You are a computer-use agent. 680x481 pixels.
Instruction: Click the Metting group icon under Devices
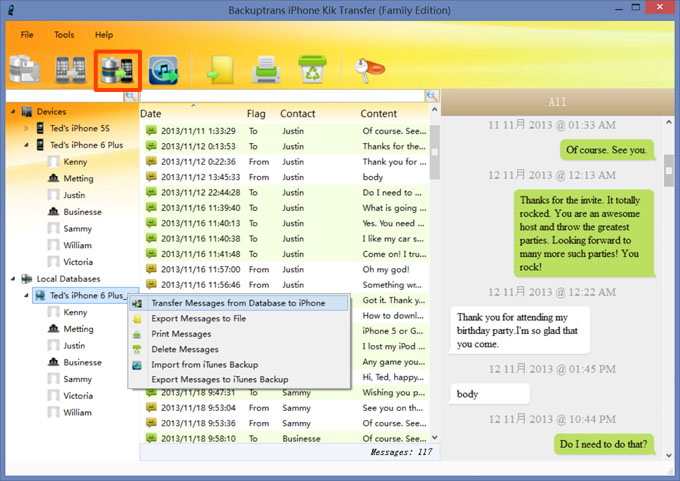point(53,178)
